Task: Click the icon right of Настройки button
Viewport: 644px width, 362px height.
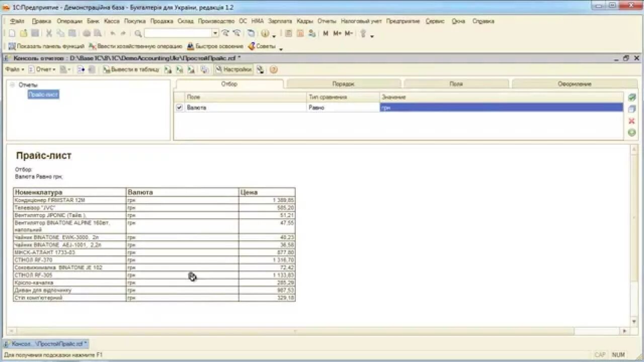Action: click(x=260, y=70)
